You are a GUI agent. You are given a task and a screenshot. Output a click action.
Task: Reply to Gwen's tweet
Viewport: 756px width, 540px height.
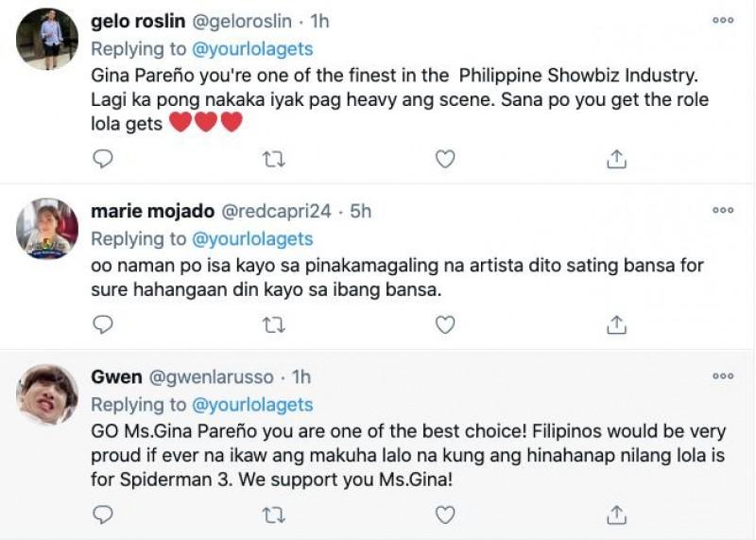(x=104, y=514)
